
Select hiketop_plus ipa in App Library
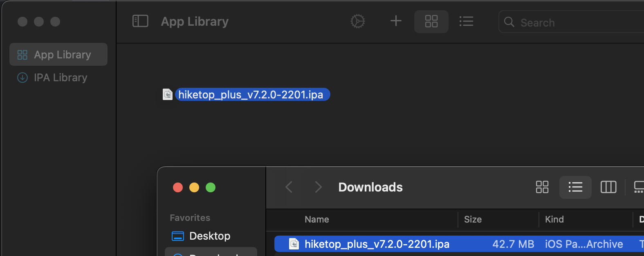coord(251,95)
